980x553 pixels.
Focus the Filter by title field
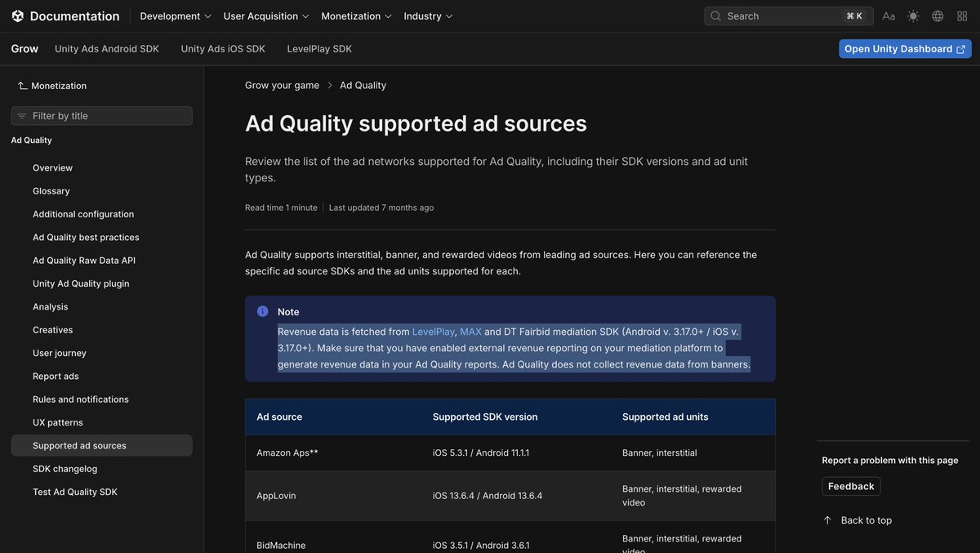pos(101,116)
